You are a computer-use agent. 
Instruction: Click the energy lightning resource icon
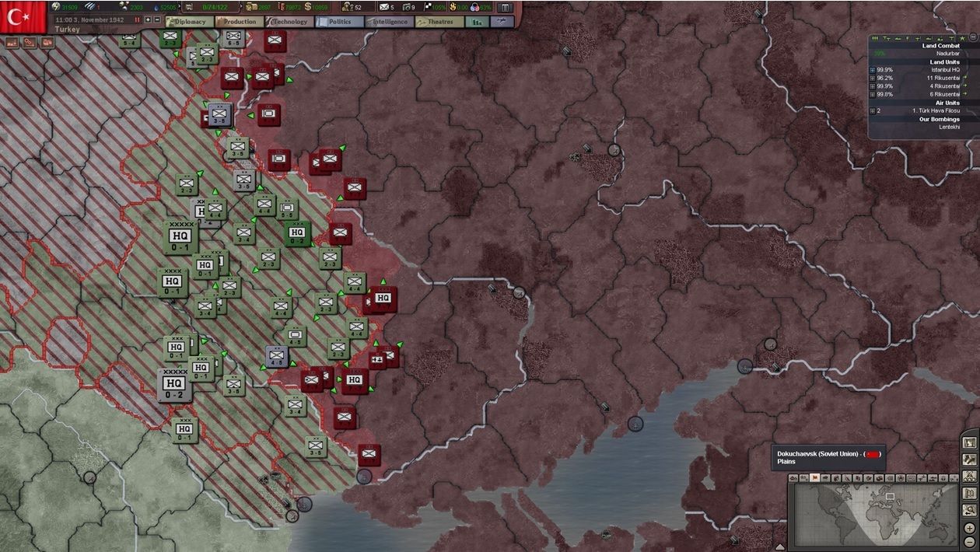tap(57, 7)
